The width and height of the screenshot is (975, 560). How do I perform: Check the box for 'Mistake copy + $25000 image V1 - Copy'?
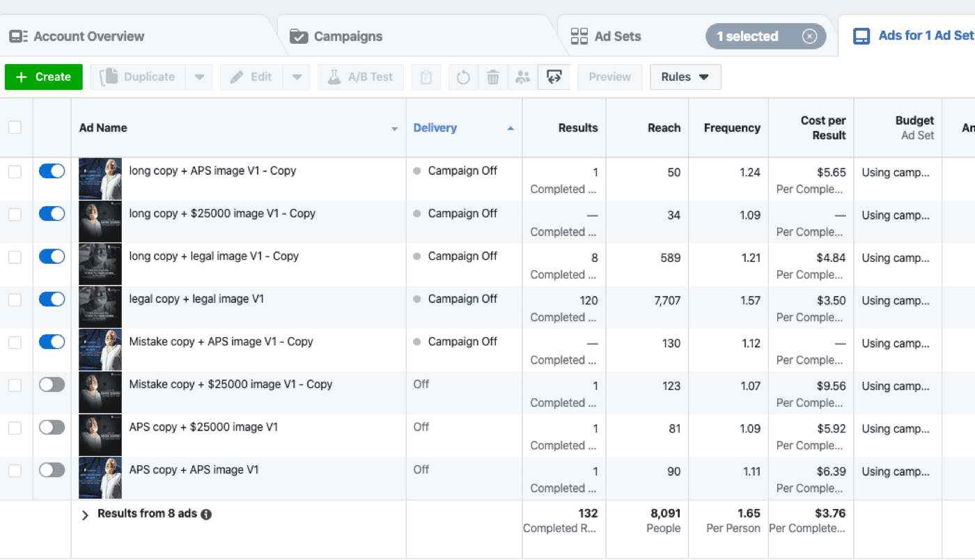(x=15, y=385)
